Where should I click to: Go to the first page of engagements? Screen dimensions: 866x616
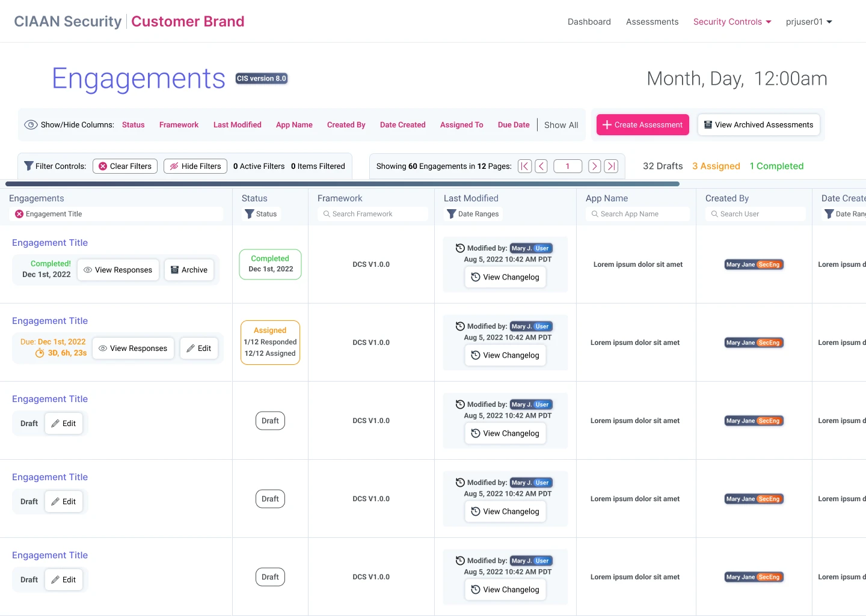[524, 166]
